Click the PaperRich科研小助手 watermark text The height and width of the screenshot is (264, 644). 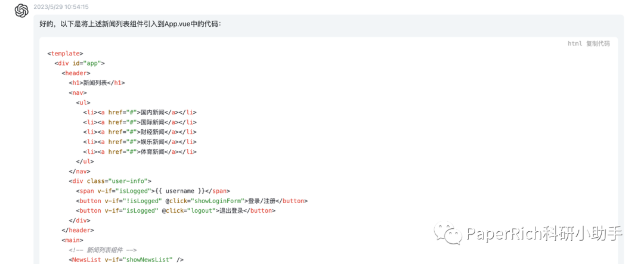coord(544,234)
